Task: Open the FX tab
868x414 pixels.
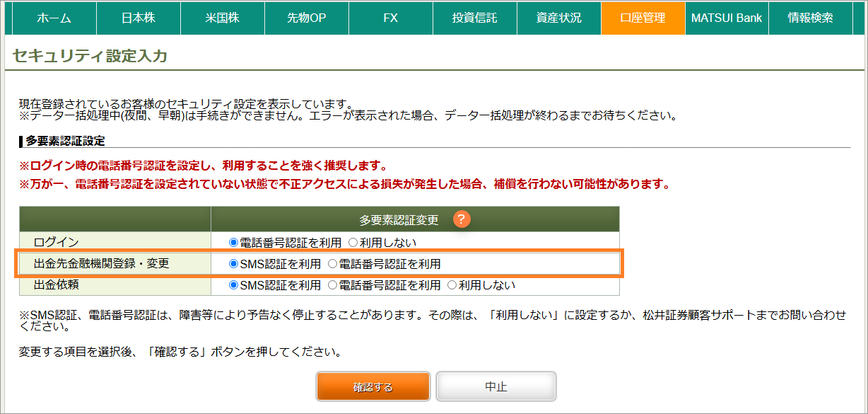Action: coord(391,18)
